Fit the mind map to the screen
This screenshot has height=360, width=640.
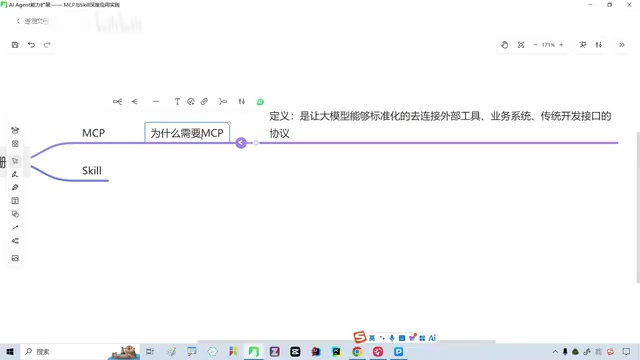[x=521, y=45]
